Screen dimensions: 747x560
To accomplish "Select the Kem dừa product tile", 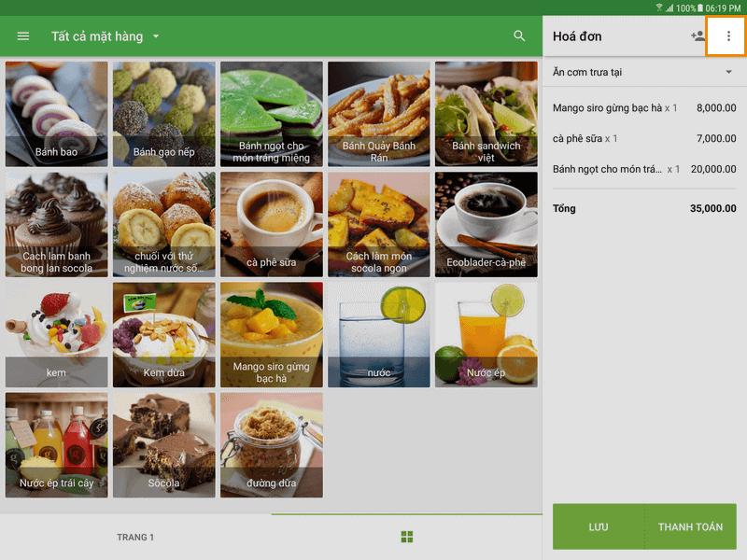I will (164, 335).
